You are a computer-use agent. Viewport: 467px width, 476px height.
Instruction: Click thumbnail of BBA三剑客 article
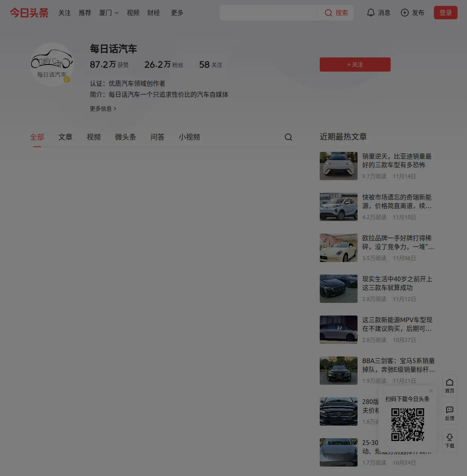point(339,371)
